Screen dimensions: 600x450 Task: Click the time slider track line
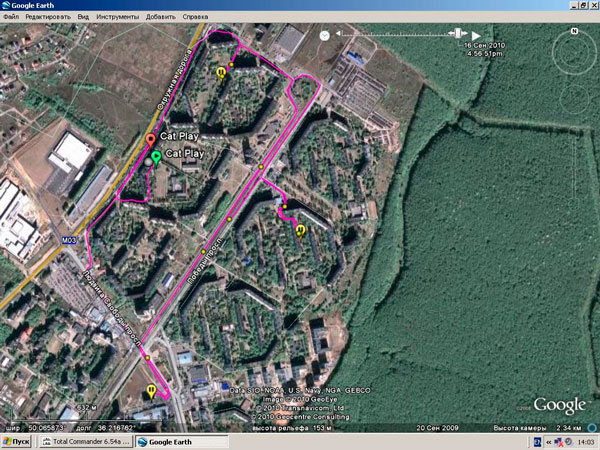tap(396, 34)
